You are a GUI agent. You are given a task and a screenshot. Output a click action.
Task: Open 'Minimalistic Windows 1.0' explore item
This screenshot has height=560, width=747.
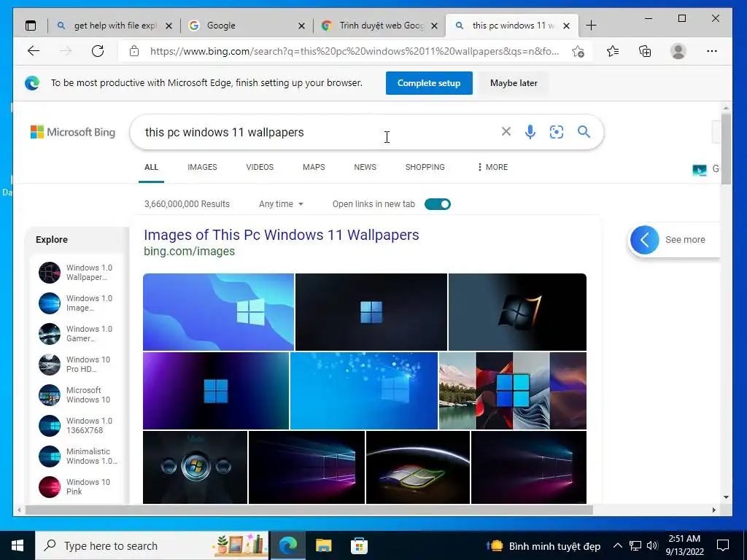pyautogui.click(x=76, y=456)
